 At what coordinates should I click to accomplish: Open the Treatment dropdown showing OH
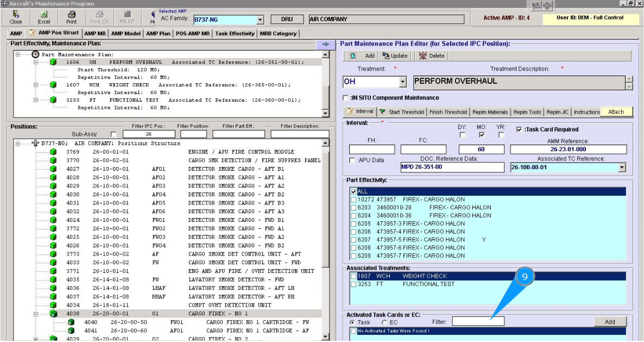[x=402, y=82]
